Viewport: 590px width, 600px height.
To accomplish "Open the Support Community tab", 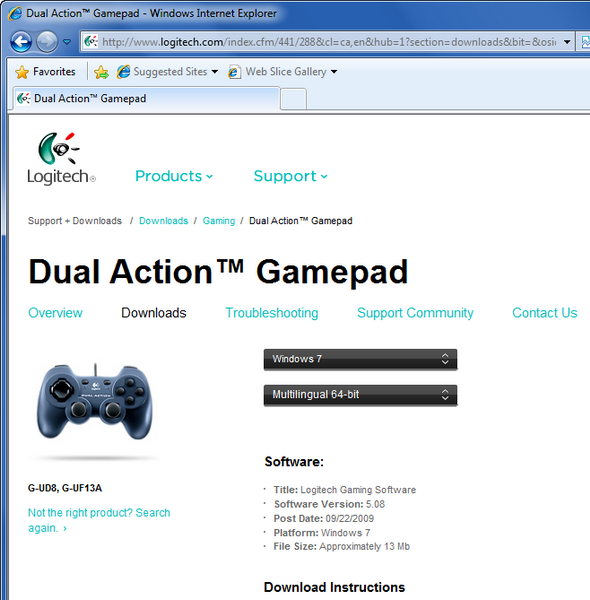I will [x=415, y=313].
